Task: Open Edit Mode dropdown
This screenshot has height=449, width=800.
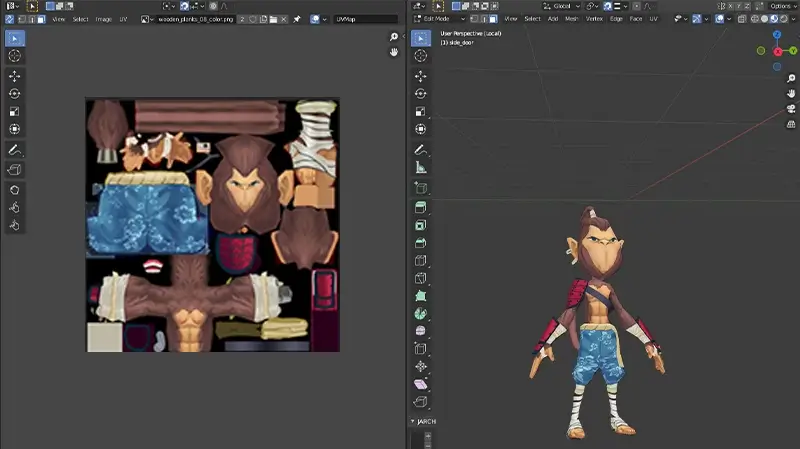Action: pos(439,19)
